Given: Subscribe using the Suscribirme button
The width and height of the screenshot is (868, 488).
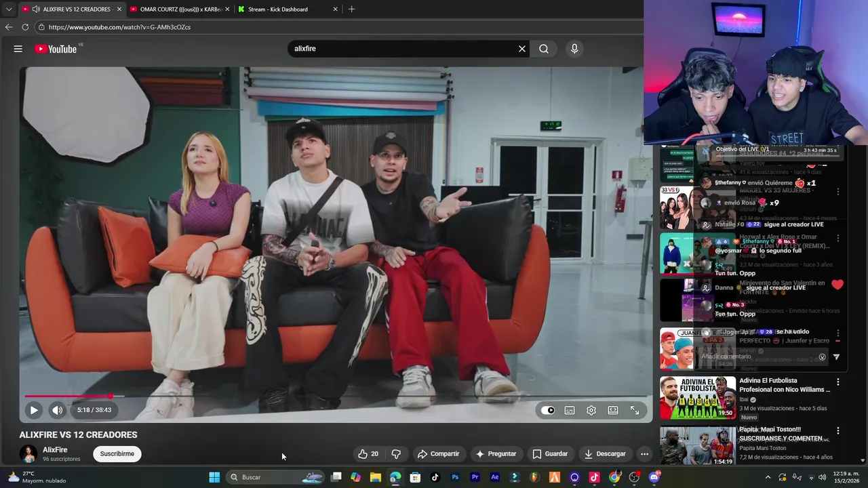Looking at the screenshot, I should (x=117, y=454).
